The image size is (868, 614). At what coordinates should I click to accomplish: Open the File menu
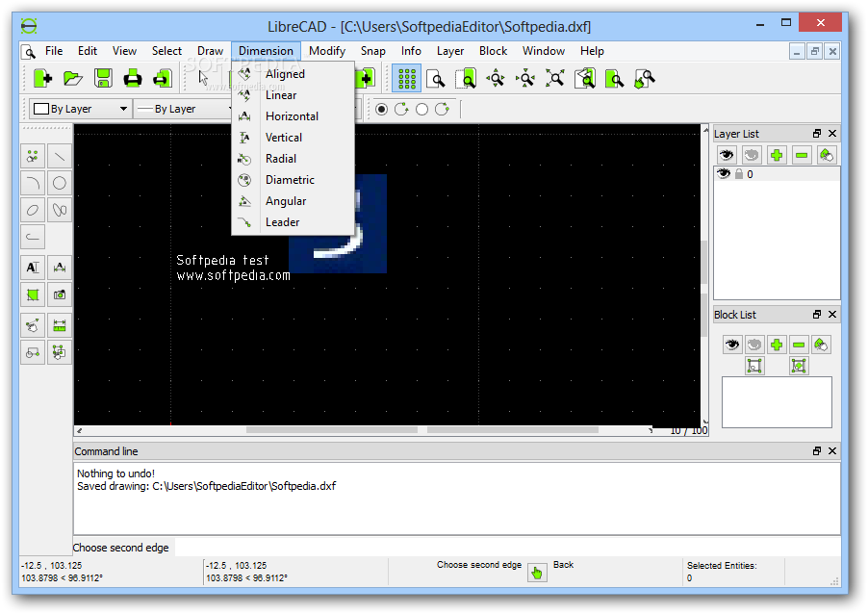tap(54, 51)
